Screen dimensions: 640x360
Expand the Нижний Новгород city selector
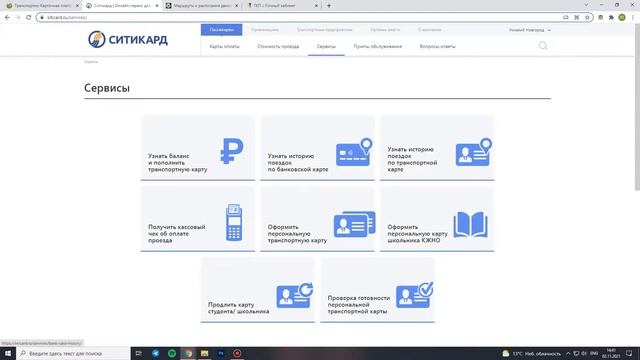[529, 30]
